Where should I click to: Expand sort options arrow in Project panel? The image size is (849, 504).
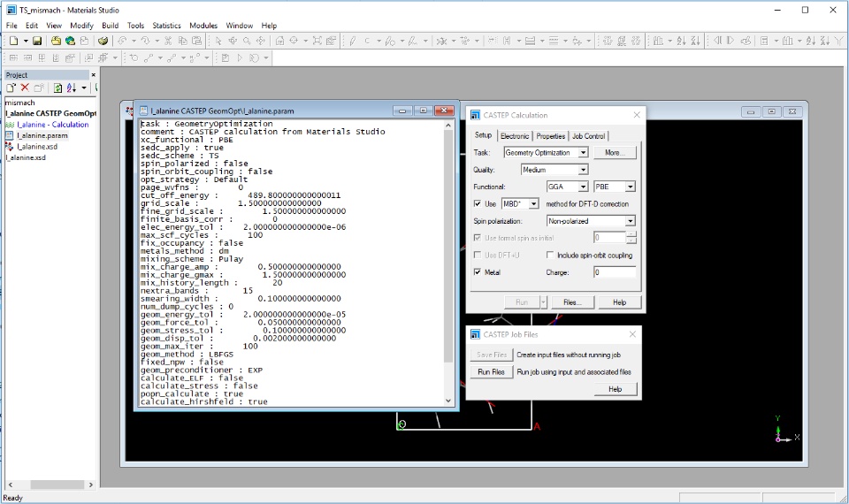click(x=84, y=88)
